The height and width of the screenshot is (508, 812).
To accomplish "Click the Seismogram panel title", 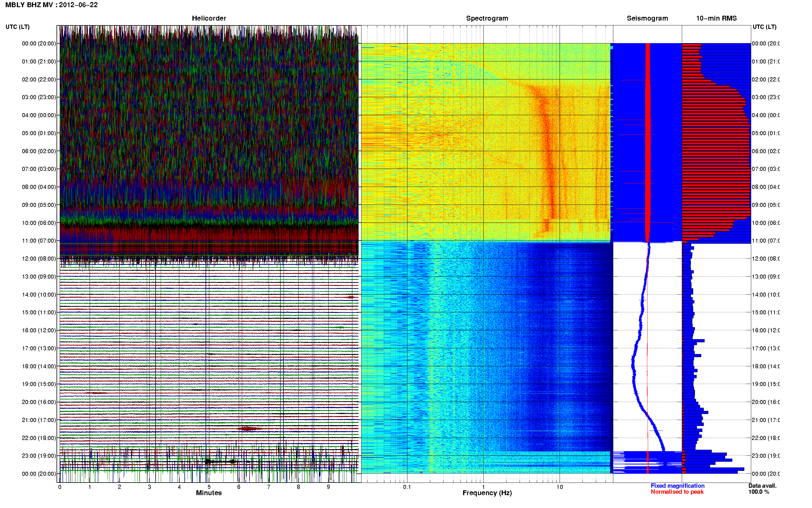I will point(647,18).
